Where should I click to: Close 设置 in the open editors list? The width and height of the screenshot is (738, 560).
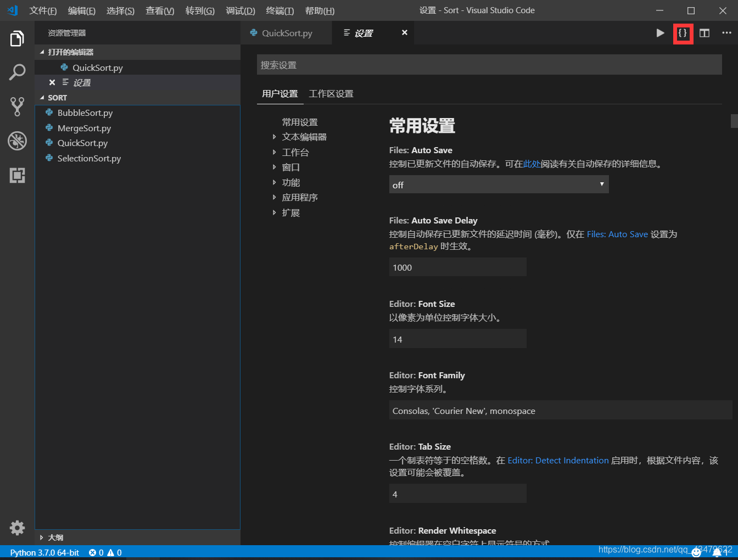click(x=52, y=82)
